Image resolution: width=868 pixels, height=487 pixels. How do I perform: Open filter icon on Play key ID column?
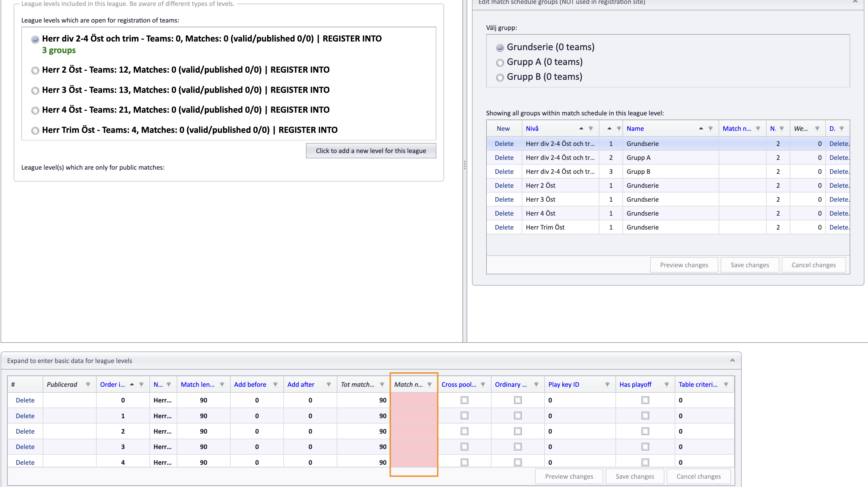coord(607,385)
